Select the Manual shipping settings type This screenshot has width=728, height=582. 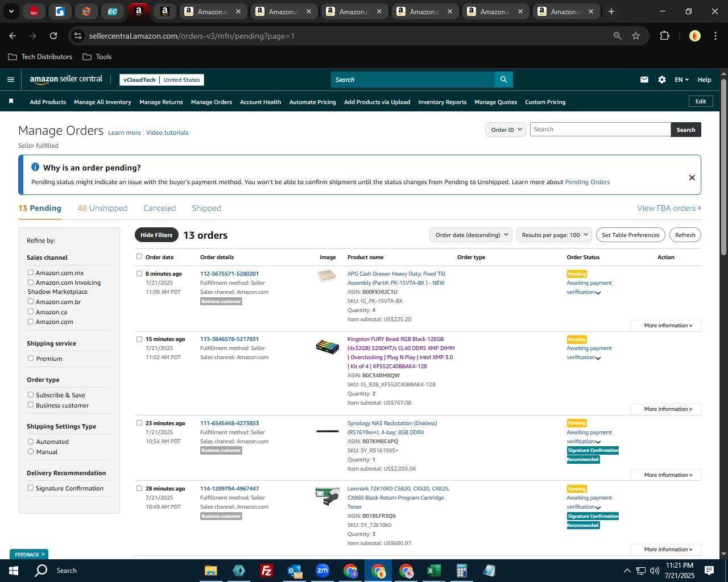[31, 451]
